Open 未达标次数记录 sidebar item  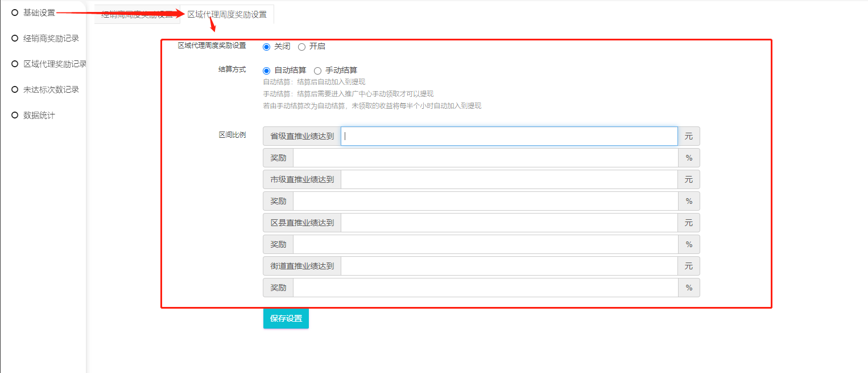click(51, 89)
